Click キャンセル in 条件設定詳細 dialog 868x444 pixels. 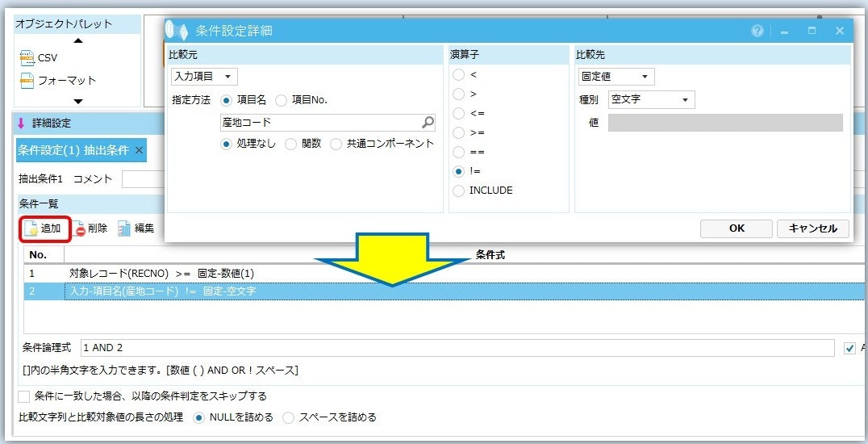pos(812,228)
